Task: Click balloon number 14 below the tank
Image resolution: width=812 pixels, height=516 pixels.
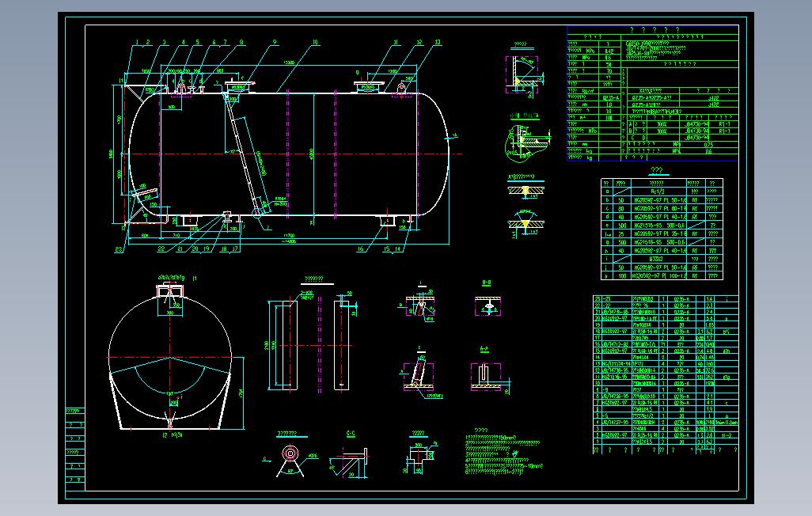Action: [398, 249]
